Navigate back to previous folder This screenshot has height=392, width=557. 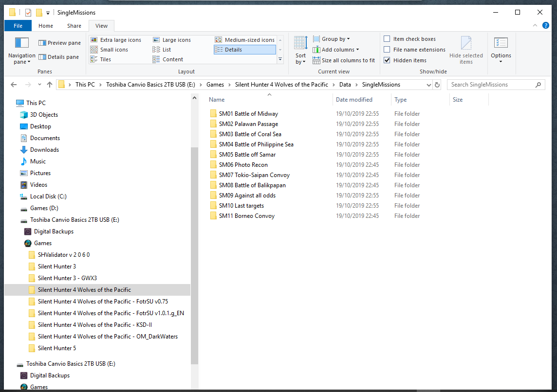[x=14, y=85]
